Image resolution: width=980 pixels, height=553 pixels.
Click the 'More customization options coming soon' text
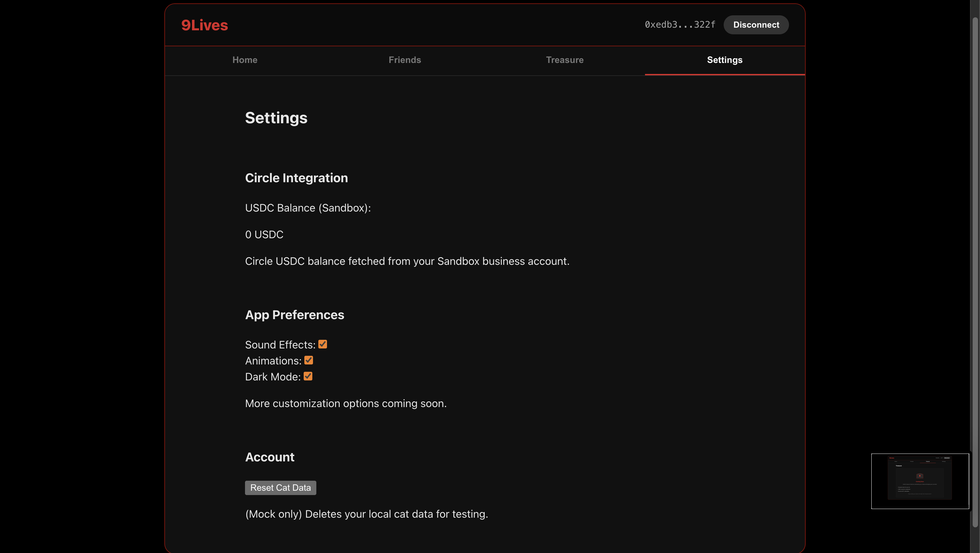[345, 403]
